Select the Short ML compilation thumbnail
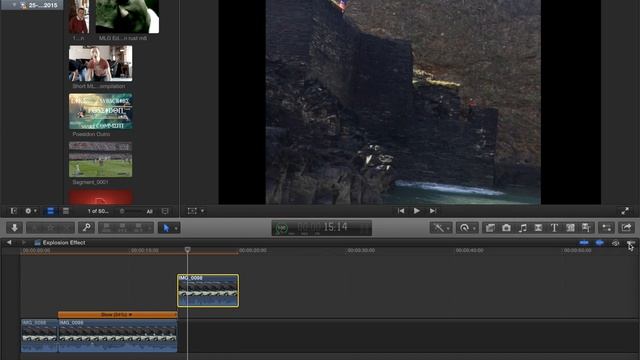This screenshot has width=640, height=360. [x=100, y=63]
